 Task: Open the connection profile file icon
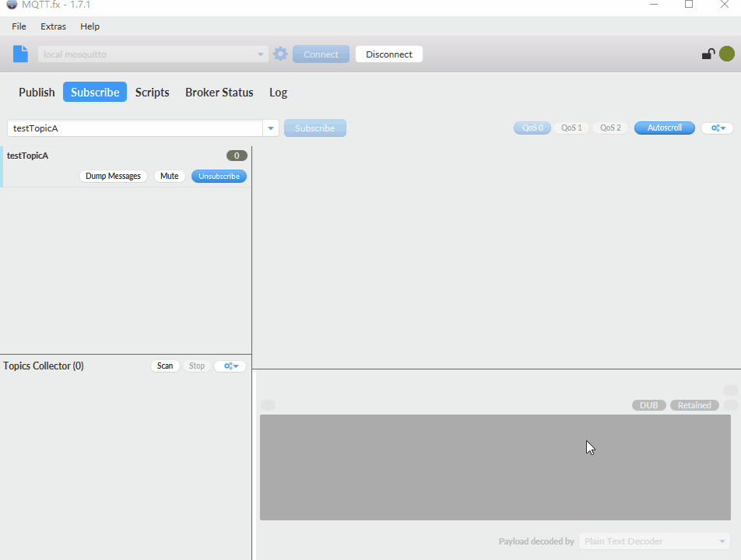(x=20, y=54)
